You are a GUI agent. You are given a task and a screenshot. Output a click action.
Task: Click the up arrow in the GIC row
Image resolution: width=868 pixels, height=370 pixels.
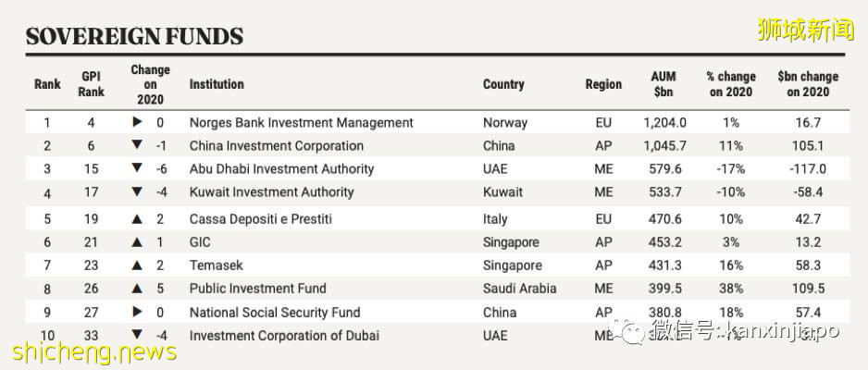click(x=137, y=242)
